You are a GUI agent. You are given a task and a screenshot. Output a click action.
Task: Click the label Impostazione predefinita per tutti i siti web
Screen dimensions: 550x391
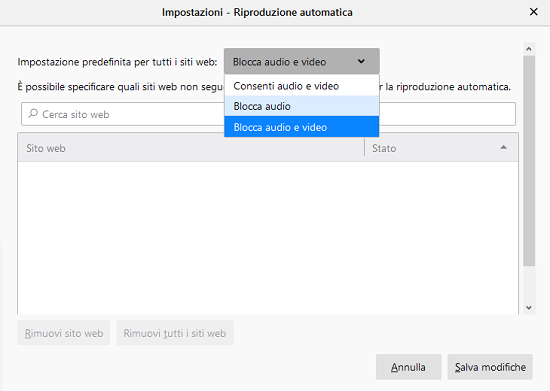[118, 62]
